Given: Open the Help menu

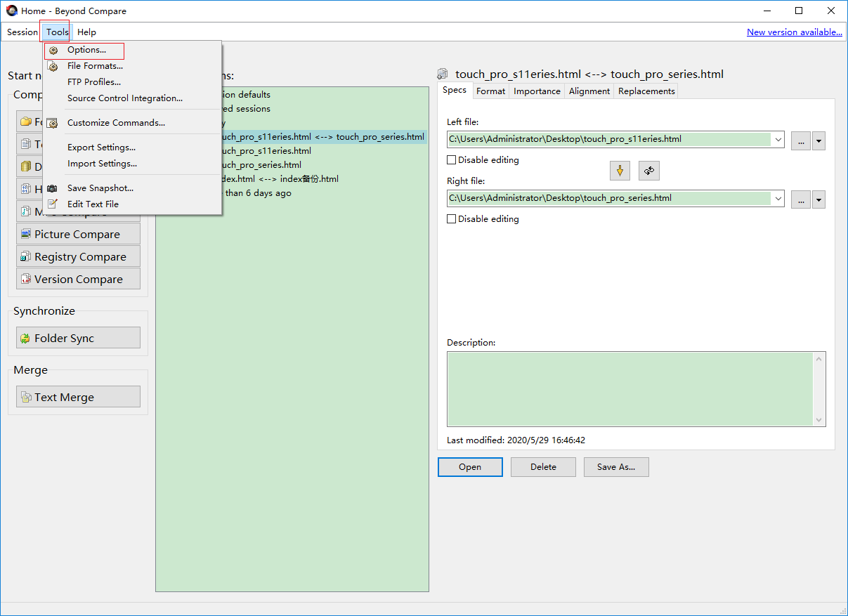Looking at the screenshot, I should pyautogui.click(x=86, y=32).
